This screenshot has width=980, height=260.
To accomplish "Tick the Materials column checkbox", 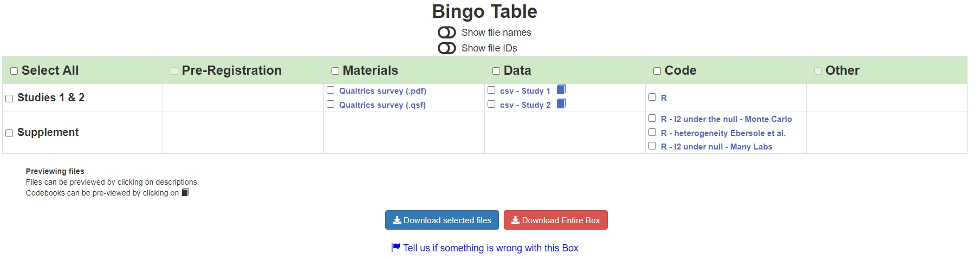I will pyautogui.click(x=335, y=71).
